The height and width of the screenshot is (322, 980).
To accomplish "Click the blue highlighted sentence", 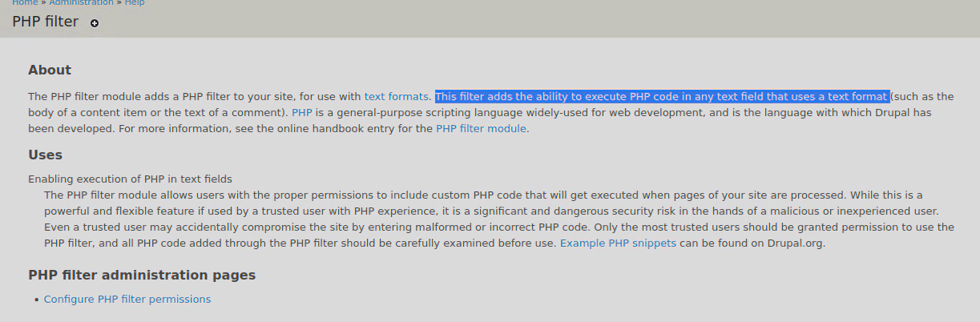I will 662,96.
